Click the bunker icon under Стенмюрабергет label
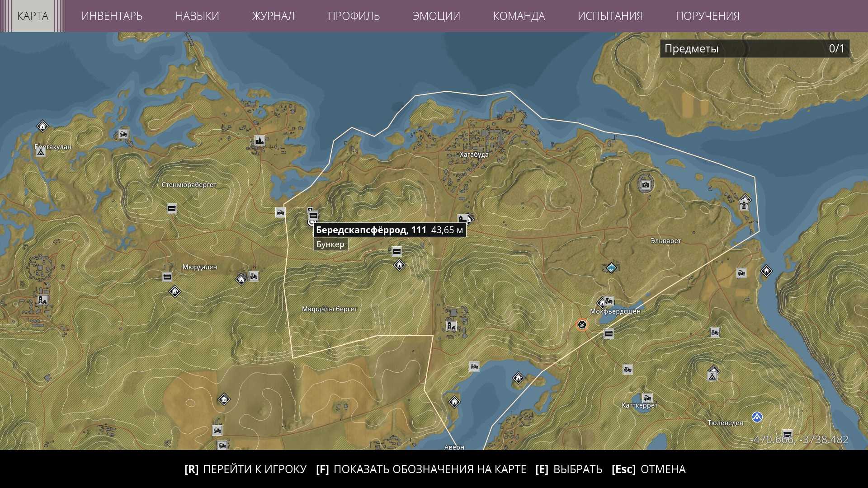868x488 pixels. tap(171, 208)
